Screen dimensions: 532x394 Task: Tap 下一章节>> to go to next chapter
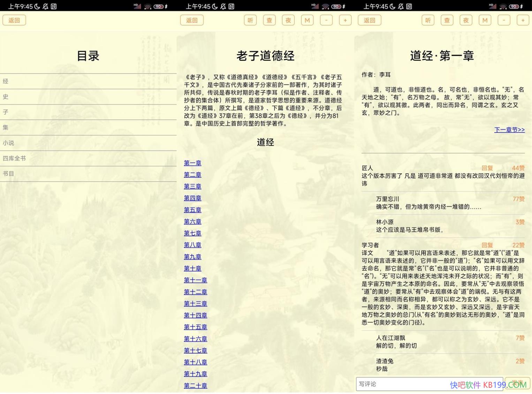(509, 129)
